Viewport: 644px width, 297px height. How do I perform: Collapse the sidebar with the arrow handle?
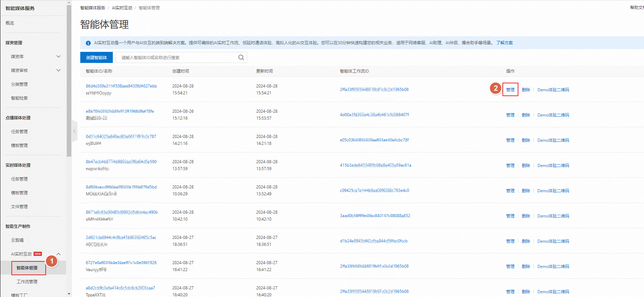pyautogui.click(x=74, y=131)
